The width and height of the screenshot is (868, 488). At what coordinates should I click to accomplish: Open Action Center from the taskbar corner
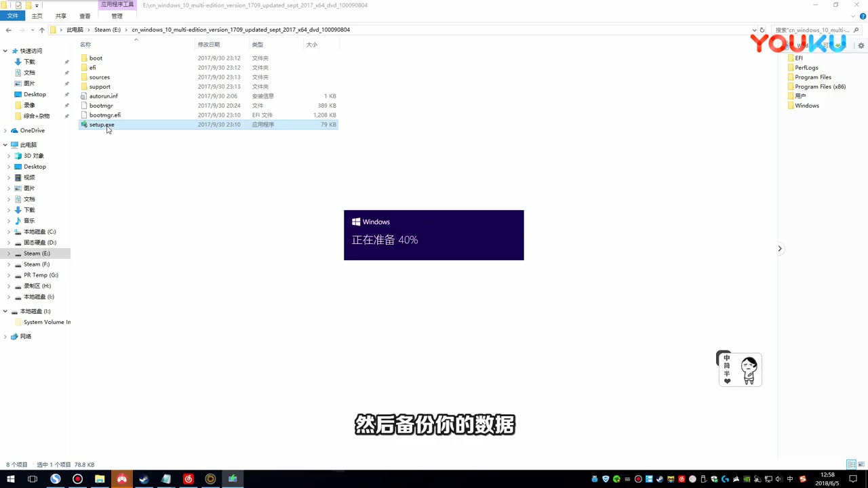[853, 479]
